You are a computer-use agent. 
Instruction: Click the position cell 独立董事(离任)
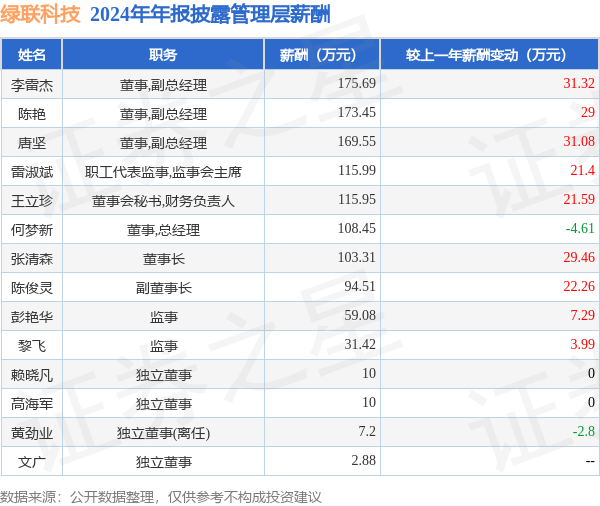pos(163,433)
